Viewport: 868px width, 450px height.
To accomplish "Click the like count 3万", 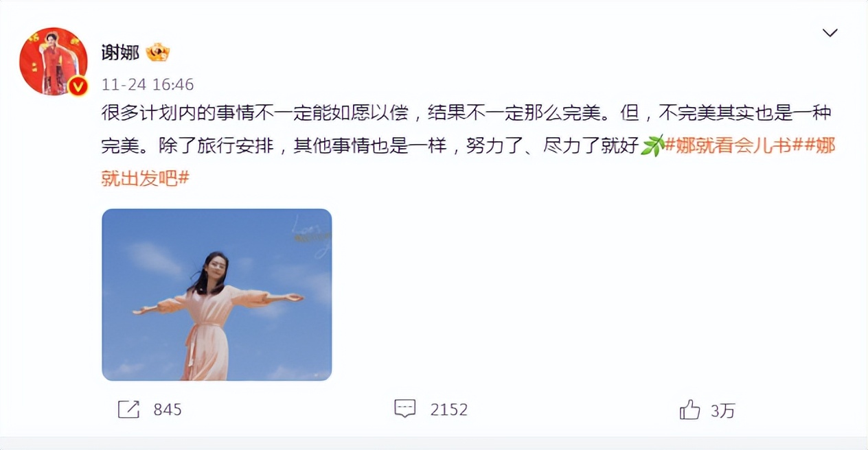I will tap(722, 410).
